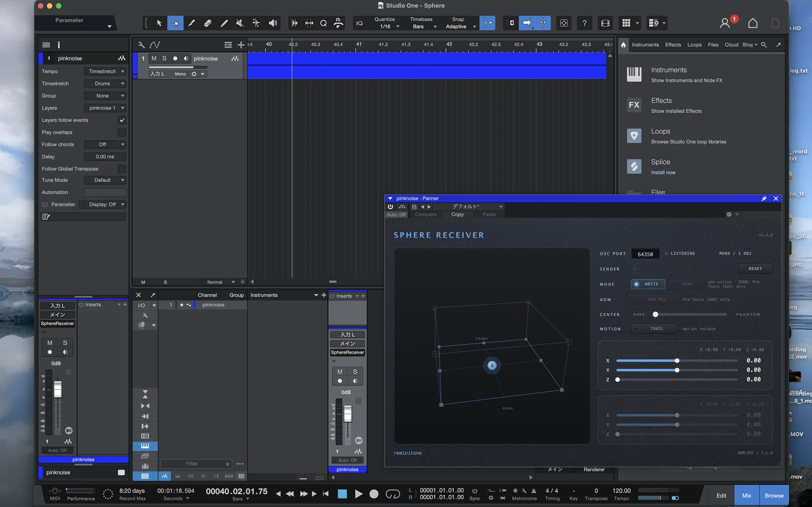The height and width of the screenshot is (507, 812).
Task: Add a new track with plus icon
Action: click(x=241, y=45)
